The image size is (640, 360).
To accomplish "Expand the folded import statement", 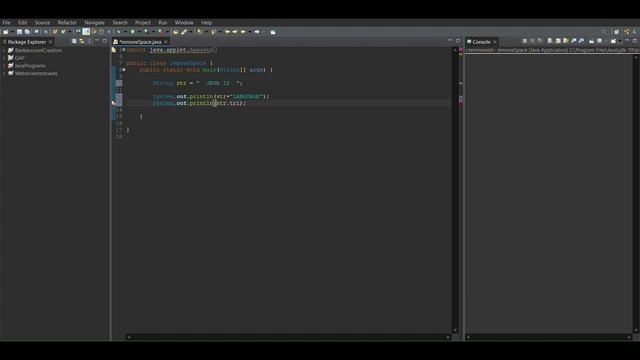I will click(x=123, y=50).
